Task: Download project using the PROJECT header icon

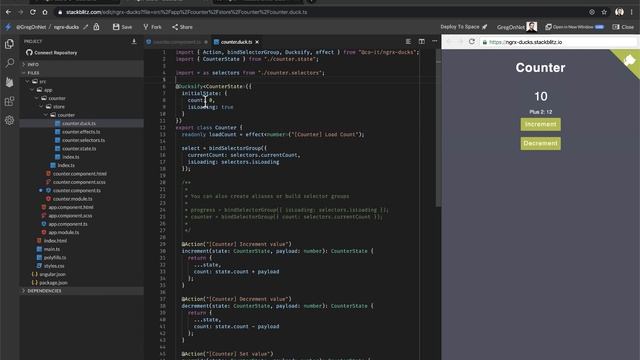Action: point(134,41)
